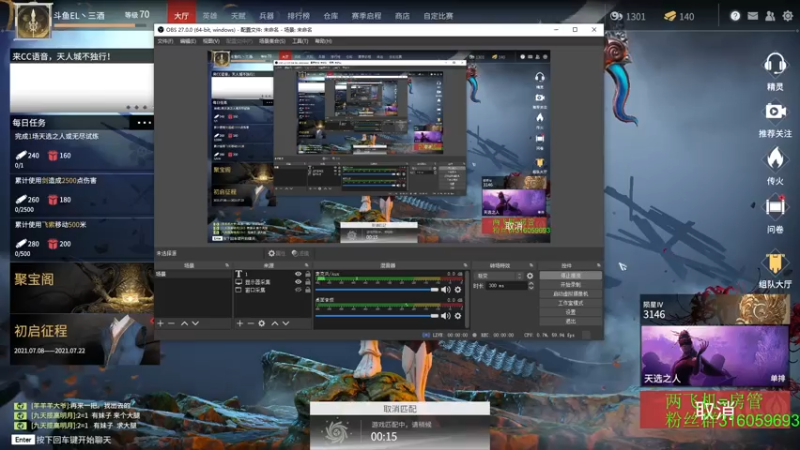Screen dimensions: 800x450
Task: Pop out the OBS scenes dock
Action: click(227, 266)
